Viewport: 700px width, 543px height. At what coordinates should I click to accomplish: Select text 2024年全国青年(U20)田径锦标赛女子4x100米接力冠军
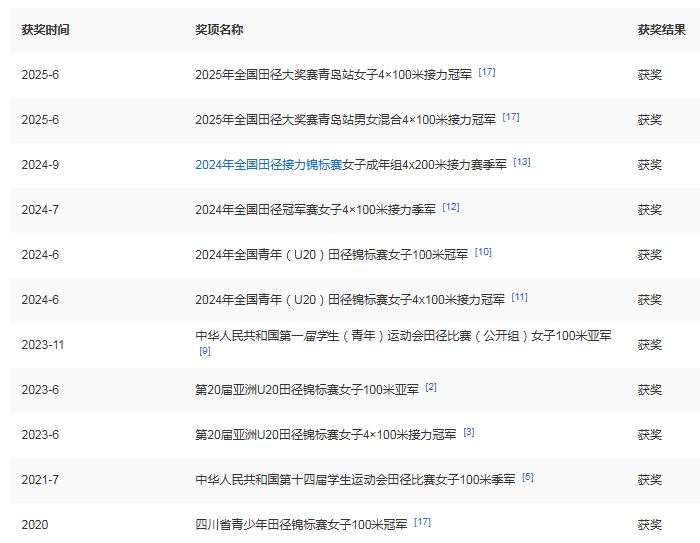(350, 300)
